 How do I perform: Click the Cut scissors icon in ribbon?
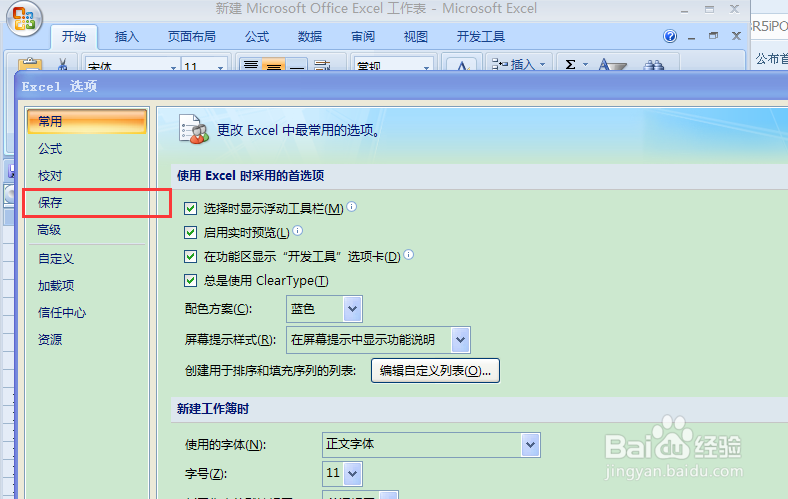coord(62,64)
